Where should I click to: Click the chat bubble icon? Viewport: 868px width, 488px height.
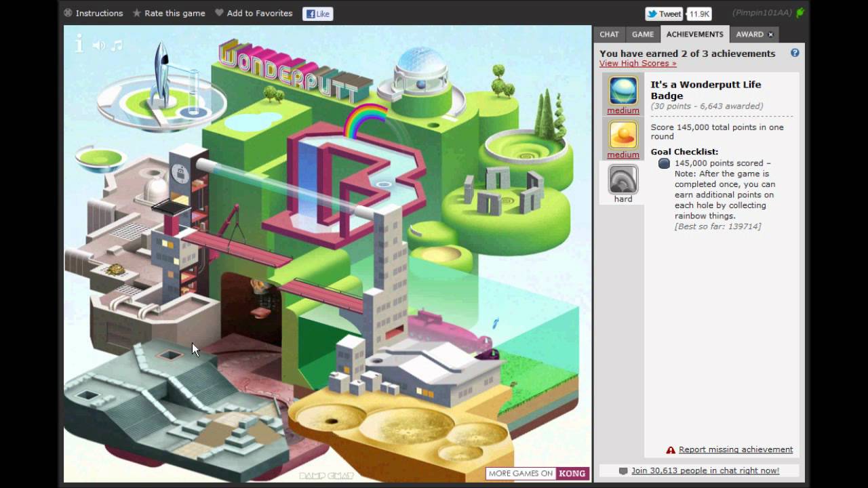point(623,471)
